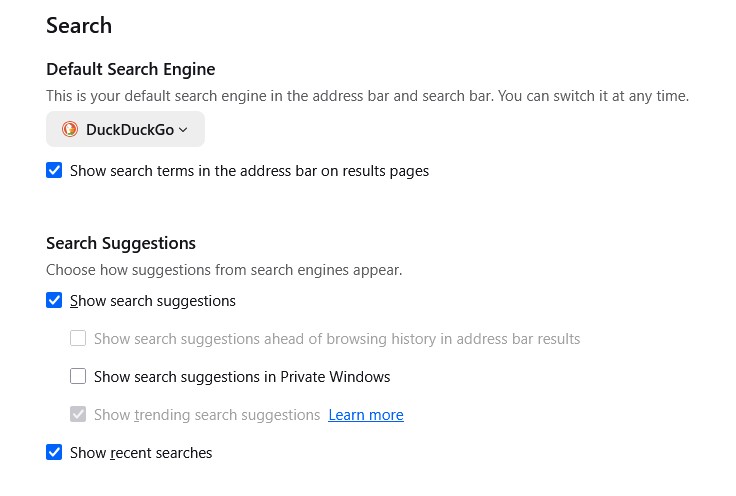The image size is (736, 496).
Task: Click the 'Default Search Engine' heading
Action: [131, 69]
